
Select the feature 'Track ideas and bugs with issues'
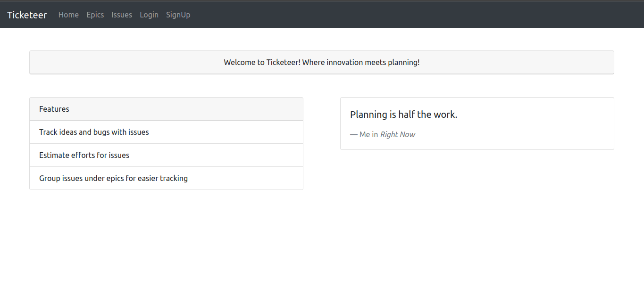[x=94, y=132]
